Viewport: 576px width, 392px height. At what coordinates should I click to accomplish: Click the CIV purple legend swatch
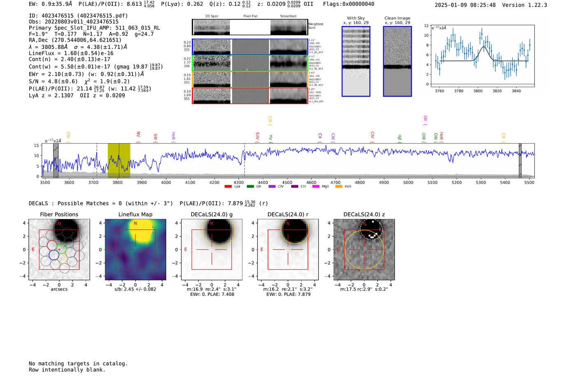tap(272, 186)
